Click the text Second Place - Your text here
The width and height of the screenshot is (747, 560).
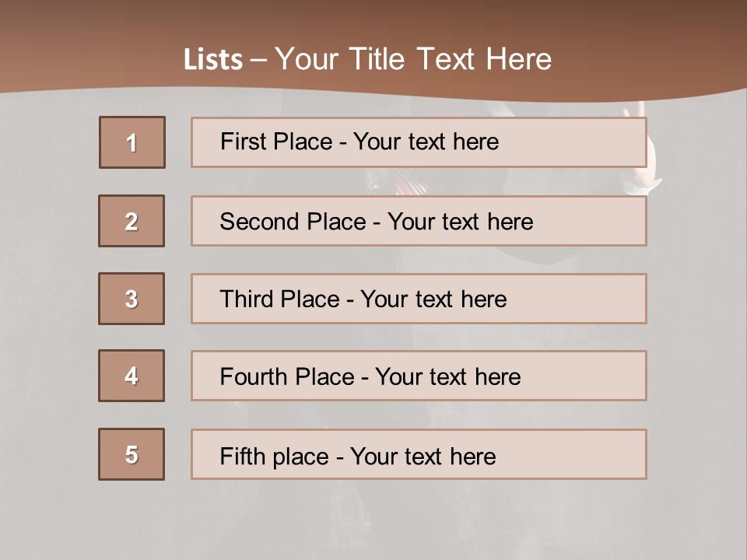[x=377, y=222]
